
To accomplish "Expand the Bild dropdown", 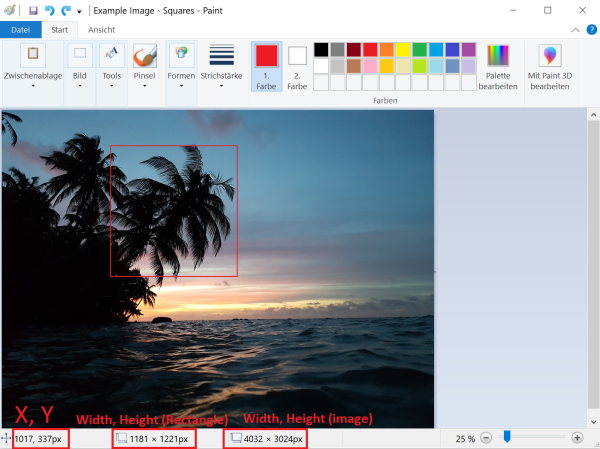I will (80, 66).
